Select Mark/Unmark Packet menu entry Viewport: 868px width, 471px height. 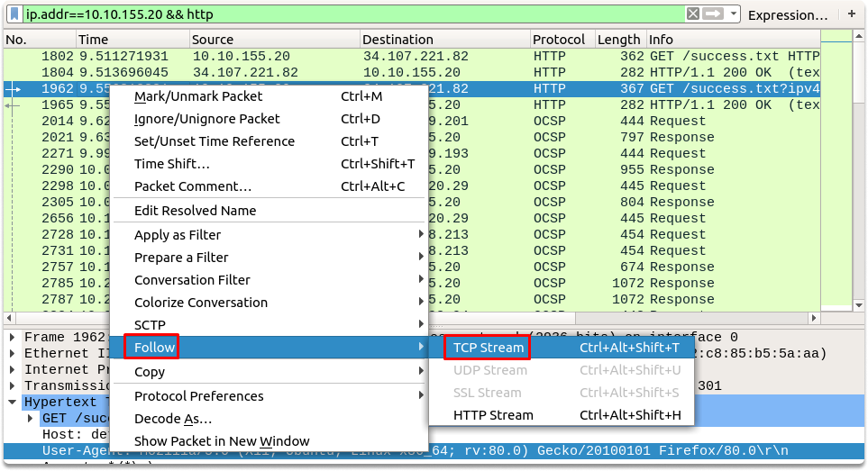pyautogui.click(x=269, y=96)
